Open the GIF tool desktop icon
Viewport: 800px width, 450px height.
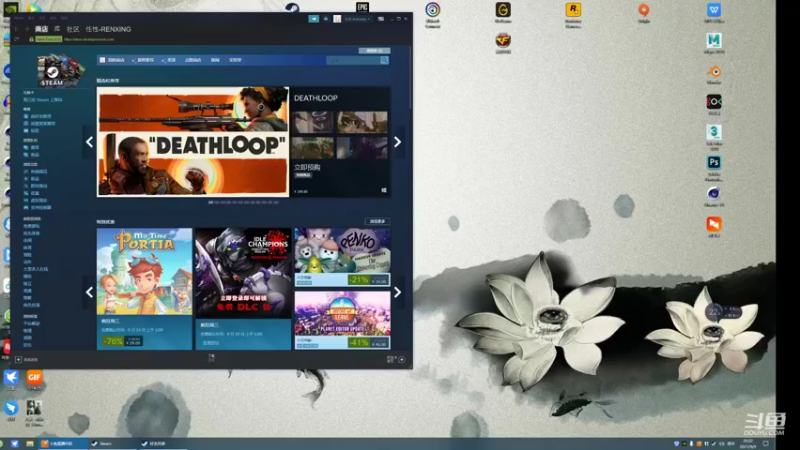point(34,380)
